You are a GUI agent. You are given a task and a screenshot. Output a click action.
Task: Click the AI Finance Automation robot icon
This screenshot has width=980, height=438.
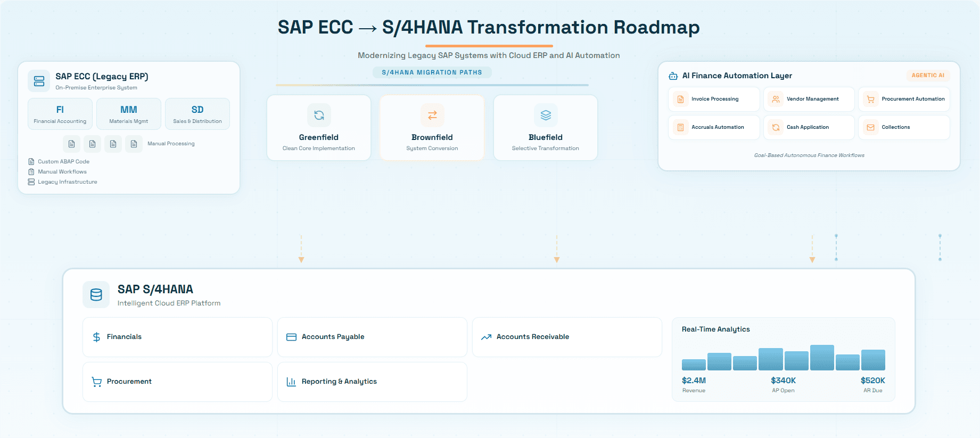pos(673,76)
